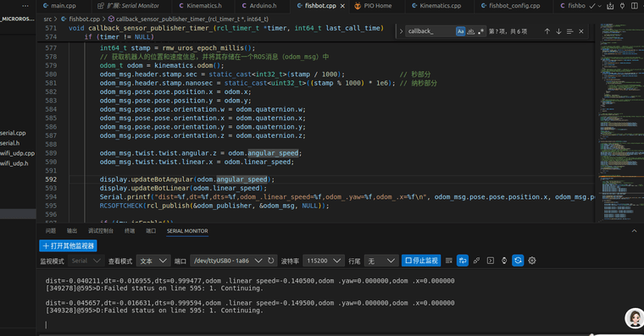Screen dimensions: 644x336
Task: Click the avatar assistant icon at bottom right
Action: [x=635, y=317]
